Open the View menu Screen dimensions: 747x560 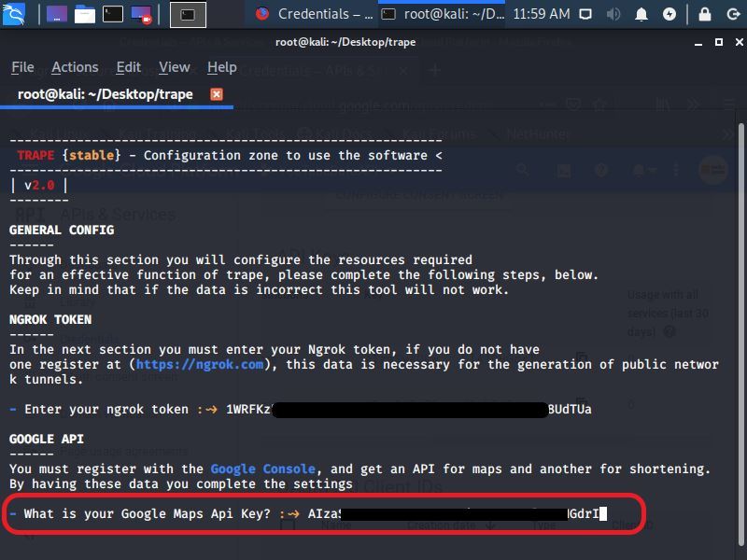(175, 67)
